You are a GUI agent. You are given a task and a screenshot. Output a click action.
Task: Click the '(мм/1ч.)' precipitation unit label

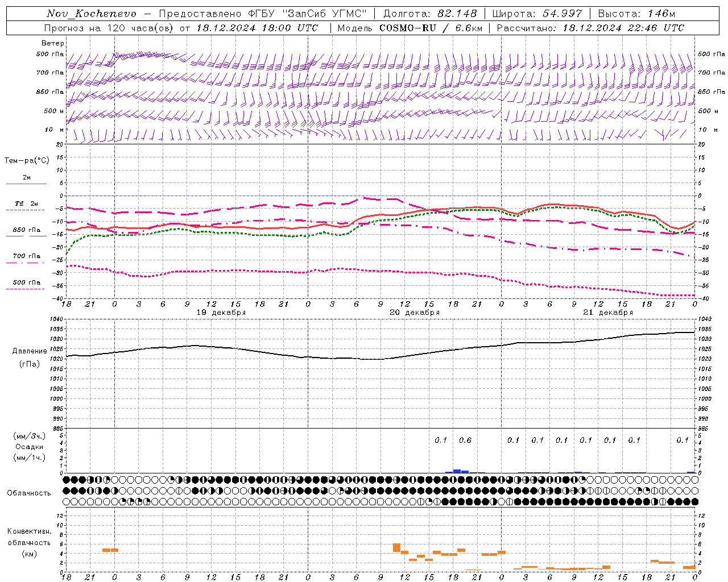click(30, 458)
